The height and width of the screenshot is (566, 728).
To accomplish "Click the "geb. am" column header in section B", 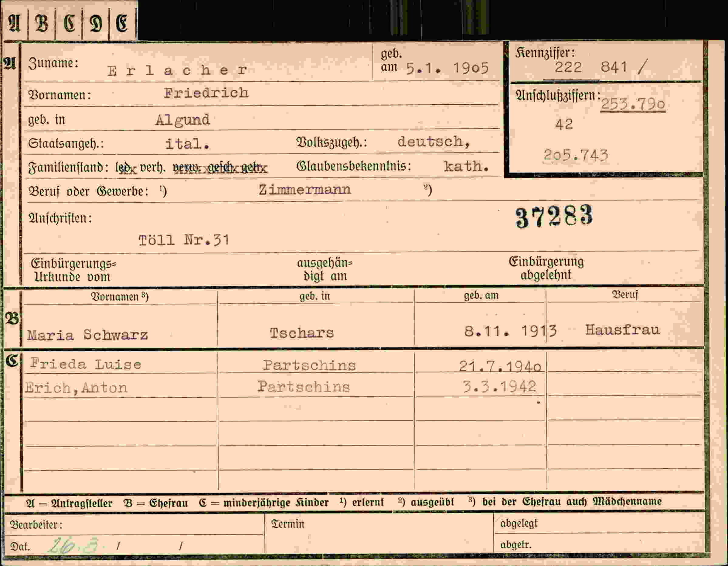I will [x=481, y=295].
